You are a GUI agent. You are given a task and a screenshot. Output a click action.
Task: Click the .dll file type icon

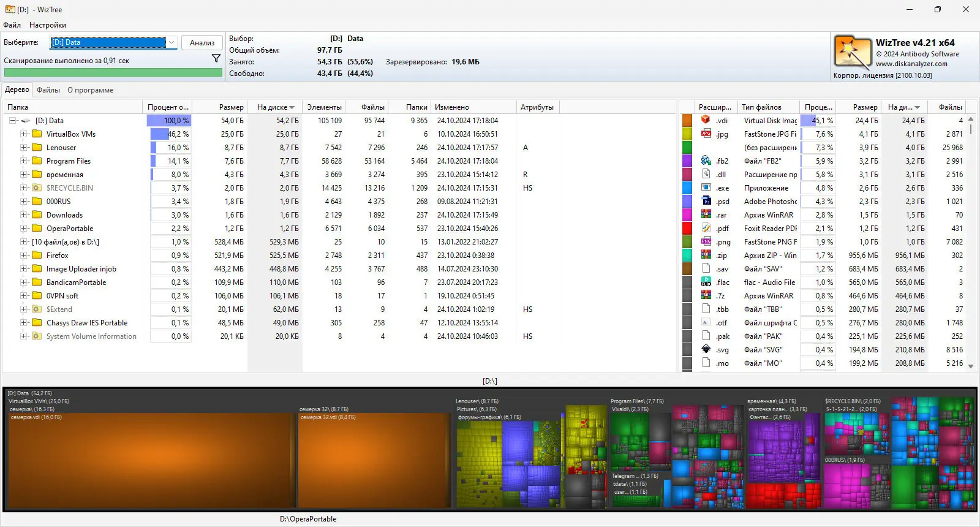click(x=706, y=174)
